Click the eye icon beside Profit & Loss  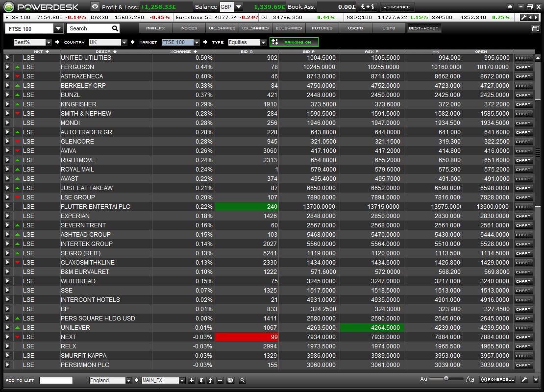tap(95, 6)
